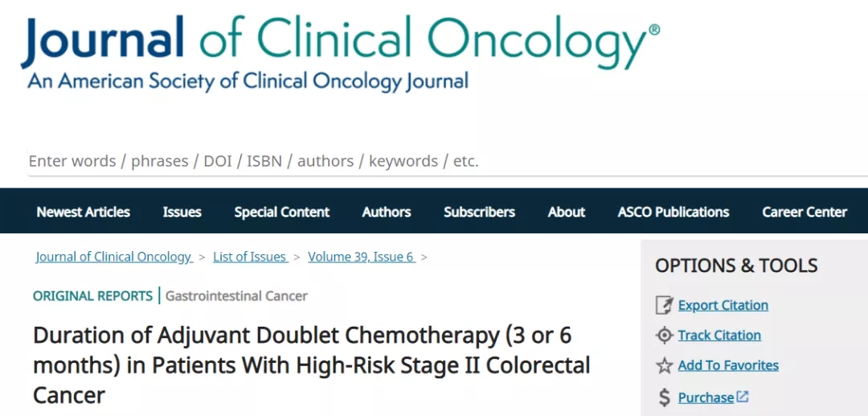This screenshot has width=868, height=416.
Task: Click the Export Citation icon
Action: point(664,306)
